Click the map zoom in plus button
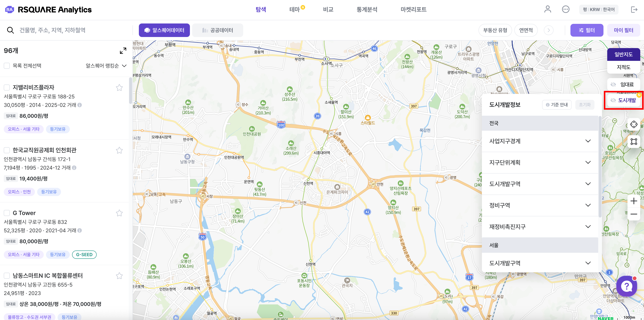644x320 pixels. pyautogui.click(x=633, y=201)
